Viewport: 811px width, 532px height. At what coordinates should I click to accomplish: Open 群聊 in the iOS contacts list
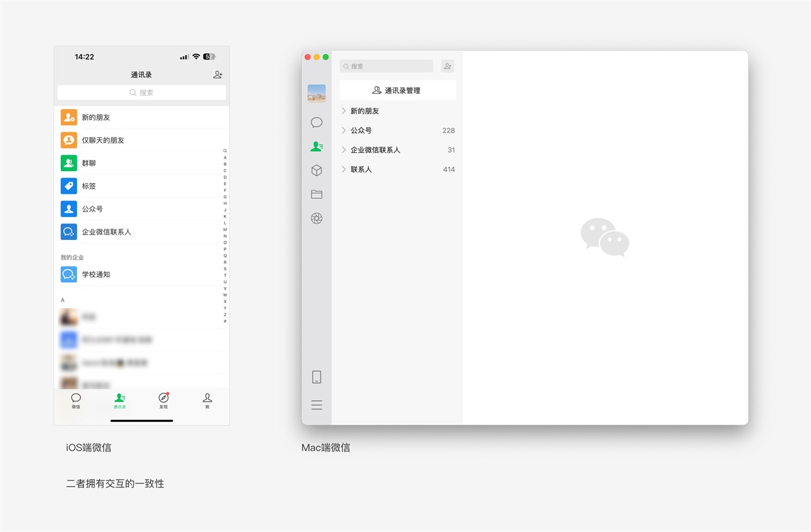[x=89, y=163]
